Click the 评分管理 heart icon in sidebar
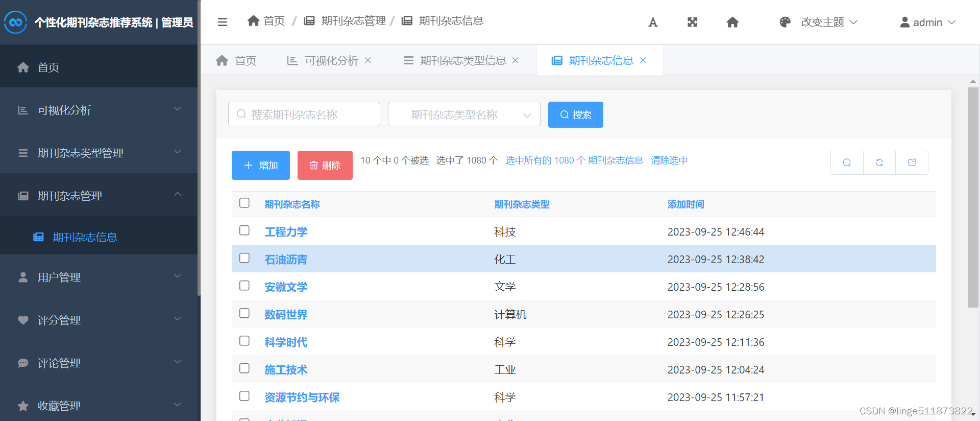 click(x=23, y=320)
